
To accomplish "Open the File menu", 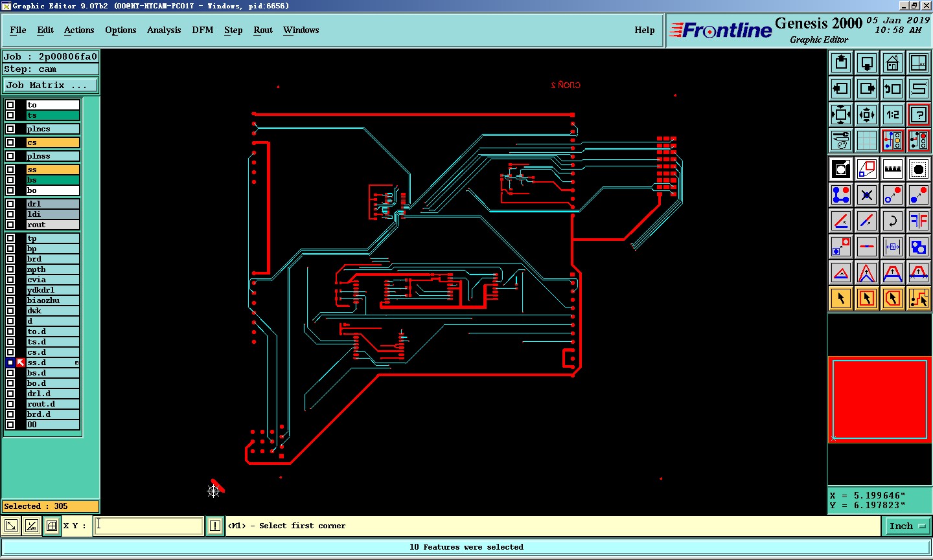I will click(x=18, y=30).
